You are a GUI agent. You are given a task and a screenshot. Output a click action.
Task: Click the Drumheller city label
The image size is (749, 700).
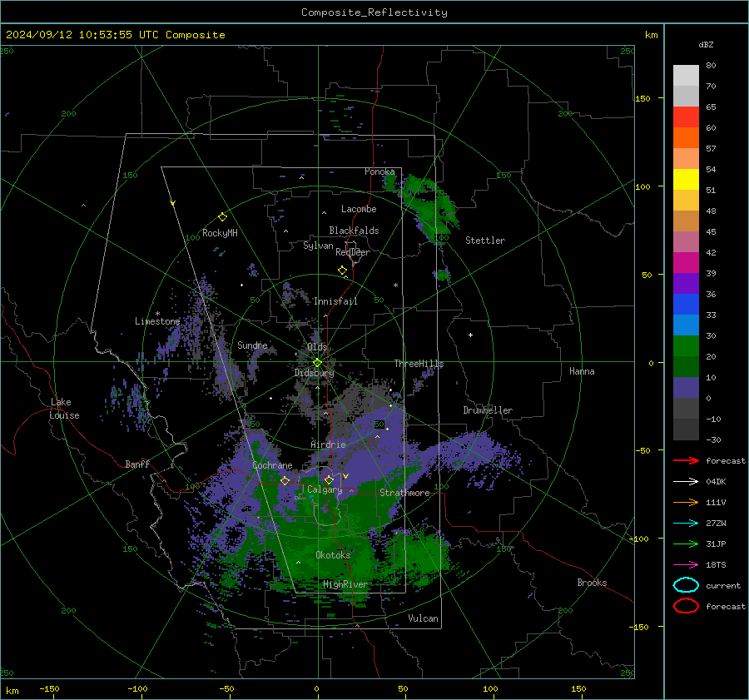click(x=488, y=410)
